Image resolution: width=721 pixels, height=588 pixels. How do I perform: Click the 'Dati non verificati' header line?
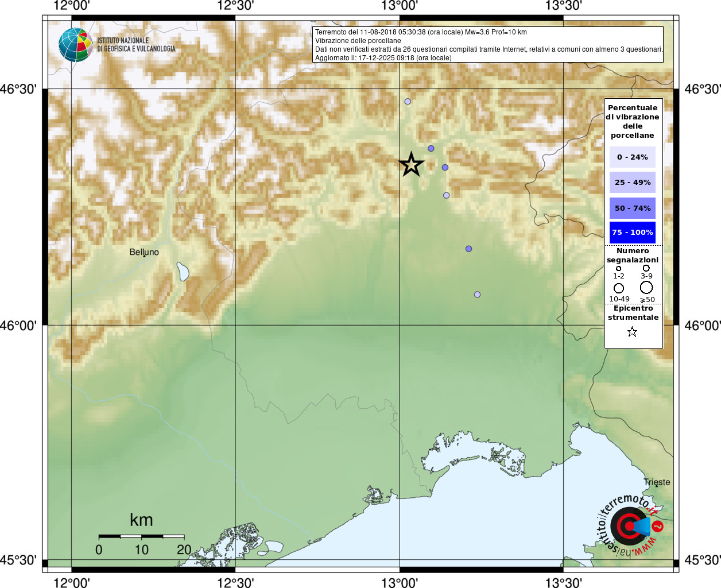click(x=489, y=49)
